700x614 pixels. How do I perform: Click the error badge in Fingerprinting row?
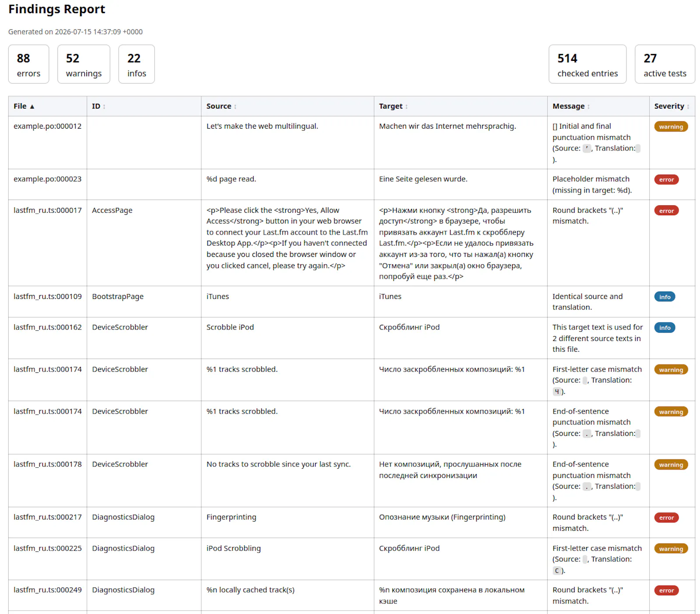pyautogui.click(x=666, y=517)
